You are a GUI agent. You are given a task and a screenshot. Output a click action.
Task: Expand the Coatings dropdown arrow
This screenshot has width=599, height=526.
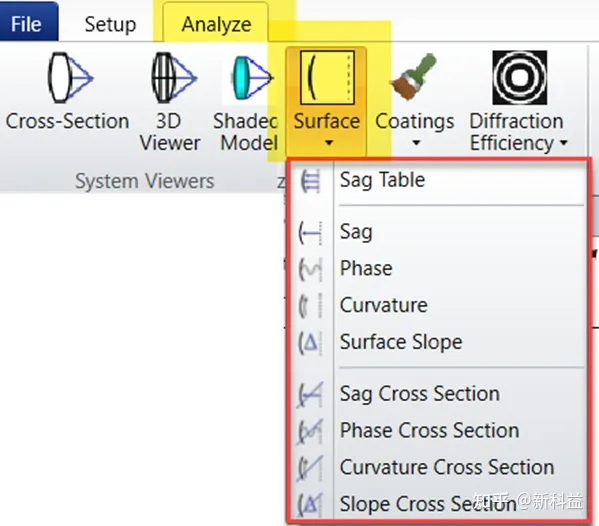pyautogui.click(x=416, y=143)
